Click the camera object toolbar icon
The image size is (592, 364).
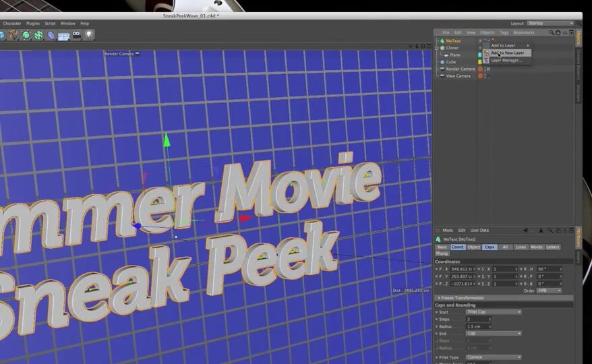coord(76,35)
